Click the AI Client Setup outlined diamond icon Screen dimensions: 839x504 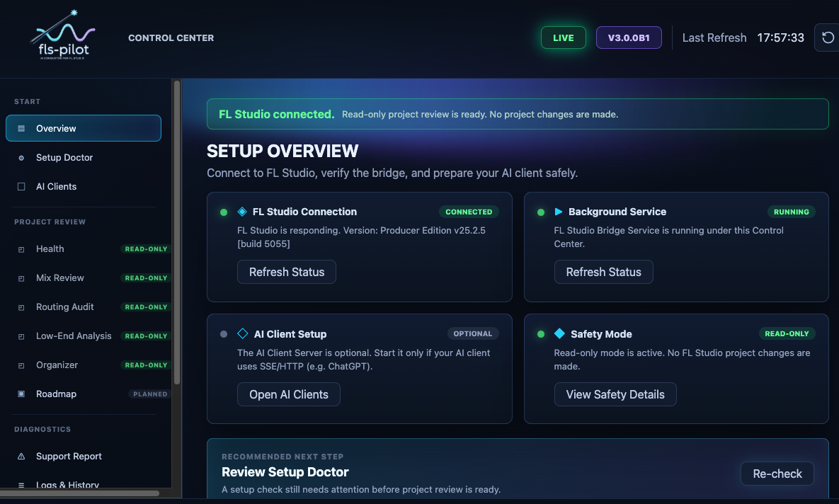tap(243, 333)
